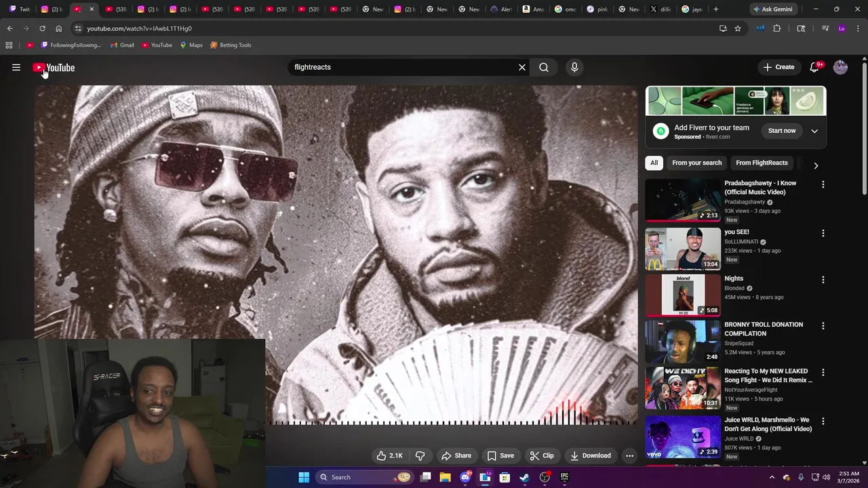Screen dimensions: 868x488
Task: Open more actions ellipsis under video
Action: coord(629,455)
